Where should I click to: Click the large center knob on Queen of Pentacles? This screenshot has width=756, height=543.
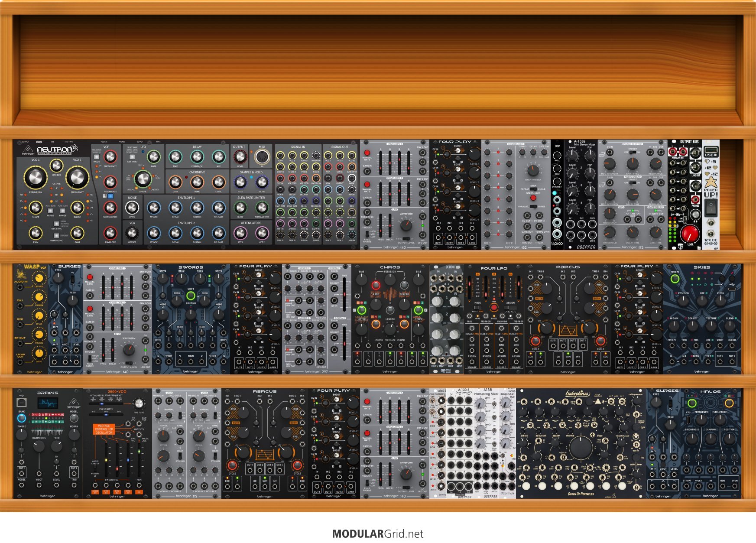(581, 448)
